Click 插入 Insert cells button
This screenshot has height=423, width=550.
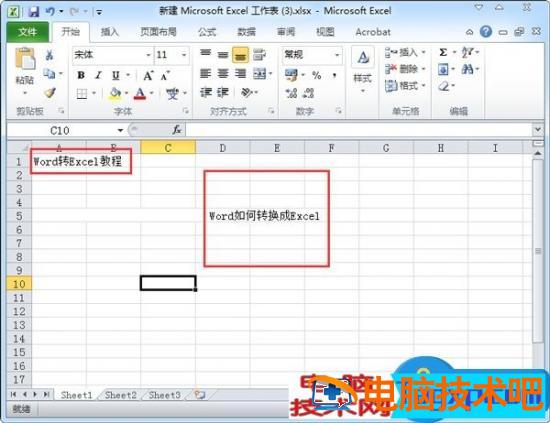[x=405, y=53]
